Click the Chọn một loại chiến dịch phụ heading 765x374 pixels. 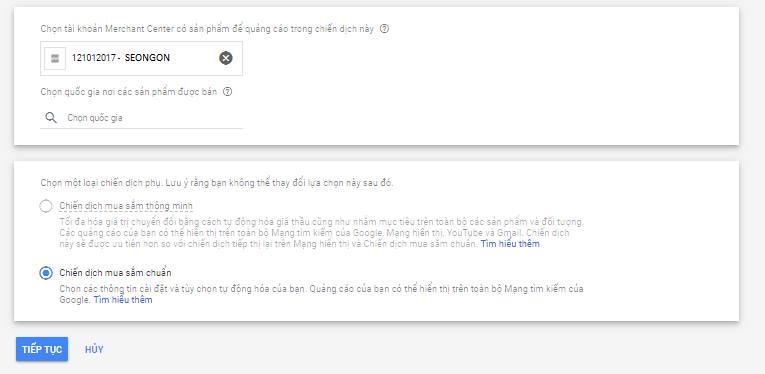(x=217, y=183)
